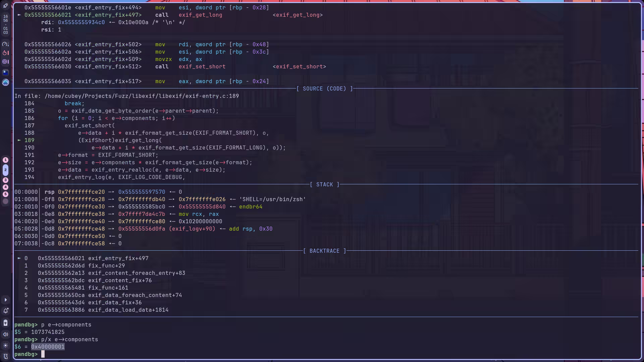Select the active workspace 2 pill
This screenshot has height=362, width=644.
point(5,170)
